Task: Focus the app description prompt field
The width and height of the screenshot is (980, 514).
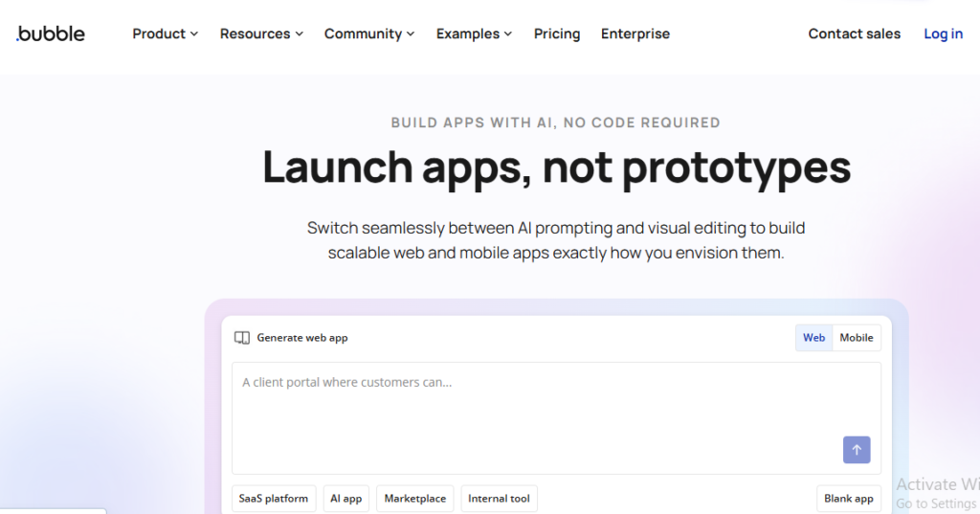Action: pyautogui.click(x=556, y=417)
